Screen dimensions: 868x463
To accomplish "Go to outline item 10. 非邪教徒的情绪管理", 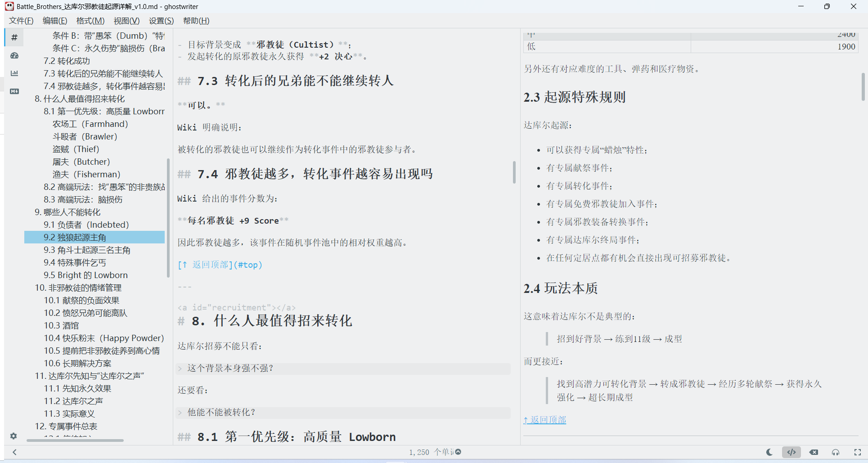I will click(78, 288).
